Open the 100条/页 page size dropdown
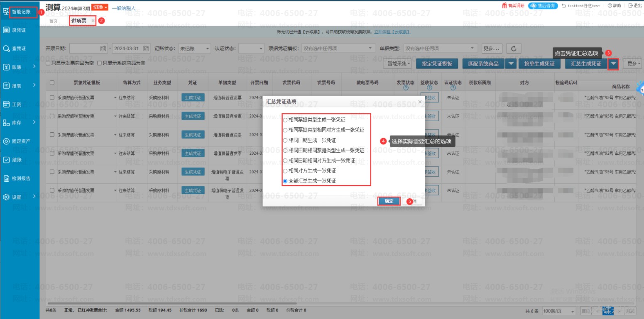Image resolution: width=644 pixels, height=319 pixels. pyautogui.click(x=559, y=311)
